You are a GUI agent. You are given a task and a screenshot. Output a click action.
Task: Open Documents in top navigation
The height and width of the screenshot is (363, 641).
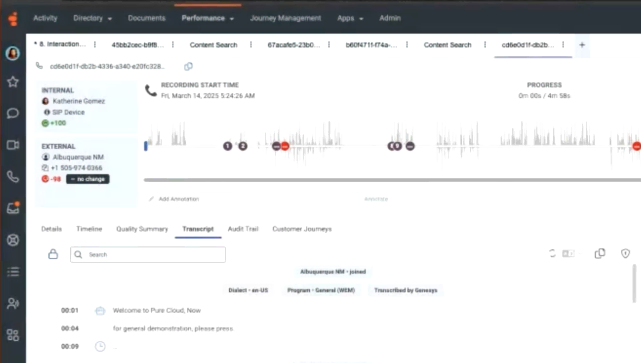click(147, 18)
